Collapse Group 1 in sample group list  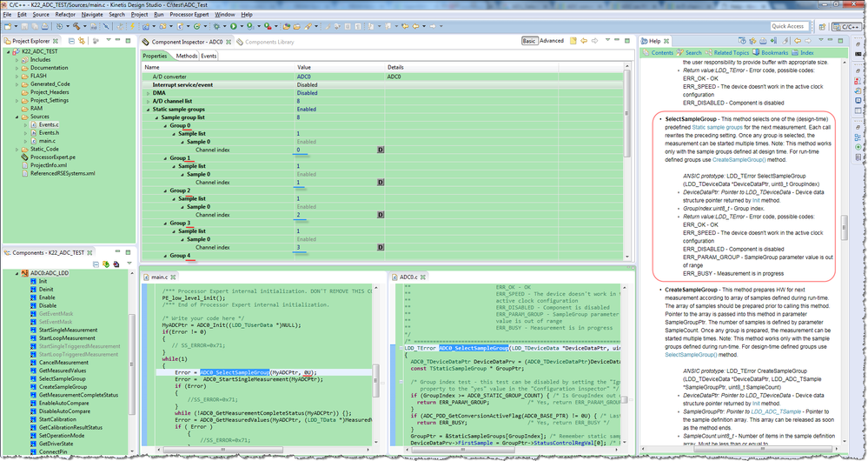click(x=166, y=157)
